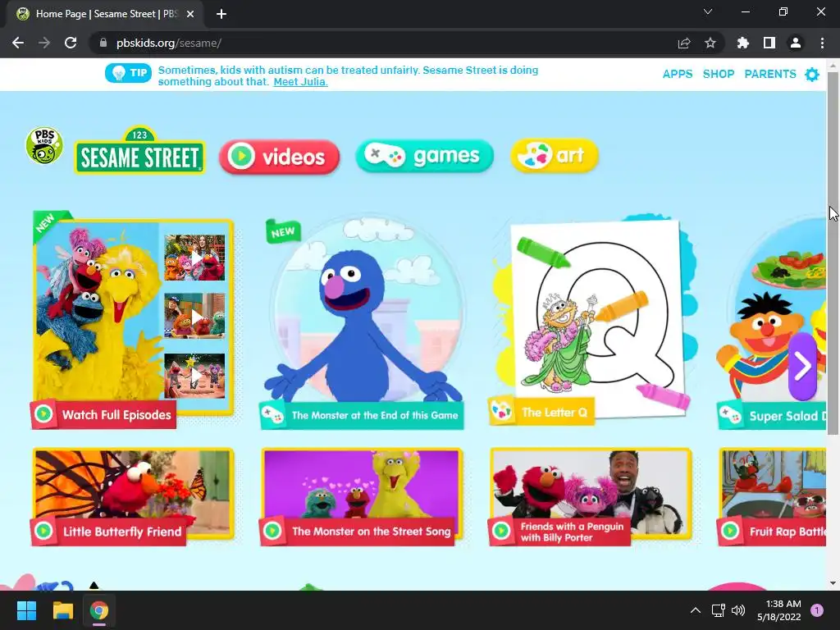The image size is (840, 630).
Task: Open The Letter Q coloring page
Action: coord(592,321)
